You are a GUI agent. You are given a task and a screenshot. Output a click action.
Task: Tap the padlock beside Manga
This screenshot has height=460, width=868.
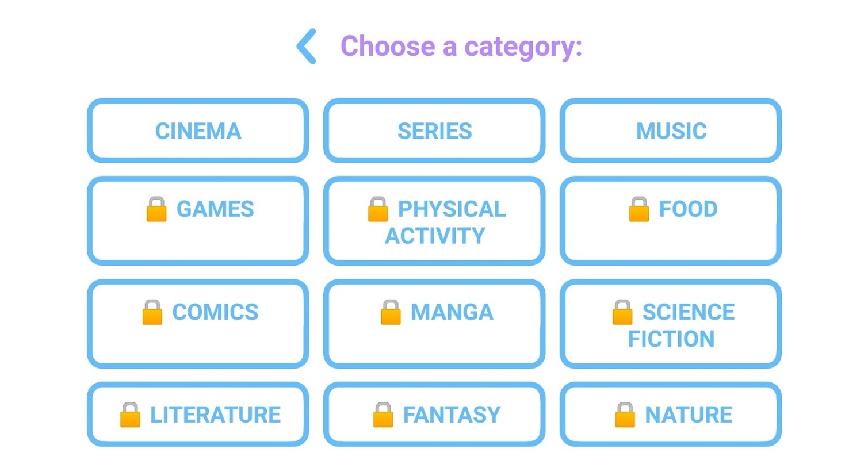coord(391,312)
